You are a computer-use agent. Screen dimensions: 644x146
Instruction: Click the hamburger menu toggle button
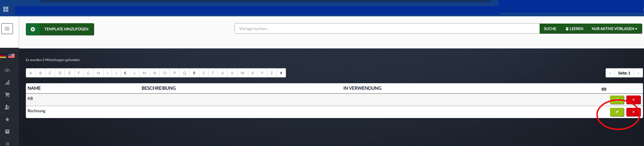(x=7, y=29)
